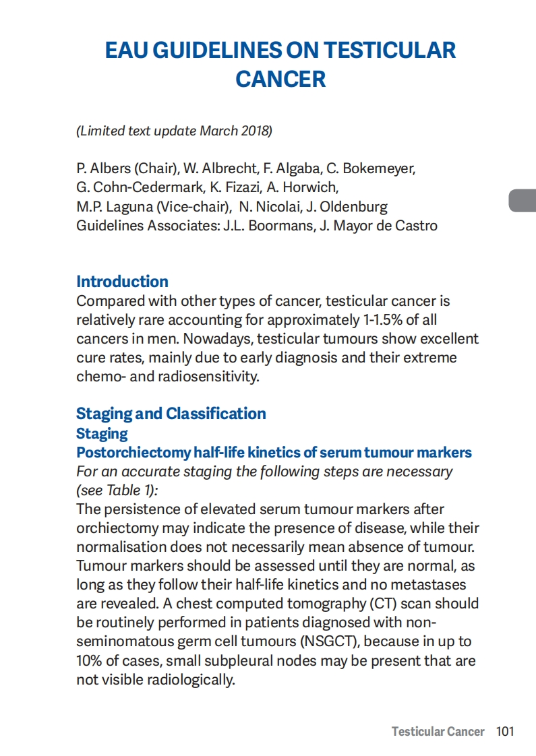Click page number 101 in footer
The height and width of the screenshot is (756, 536).
click(x=505, y=732)
